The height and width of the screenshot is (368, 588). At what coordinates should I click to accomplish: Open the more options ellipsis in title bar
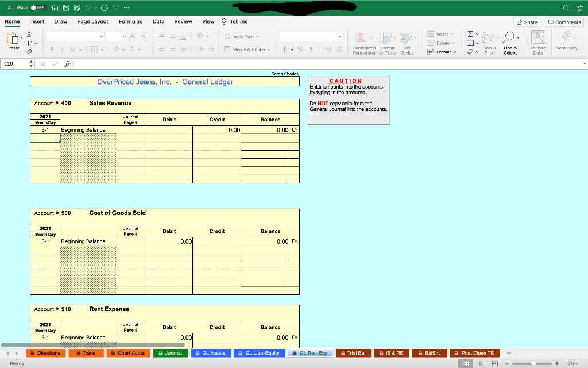tap(126, 7)
